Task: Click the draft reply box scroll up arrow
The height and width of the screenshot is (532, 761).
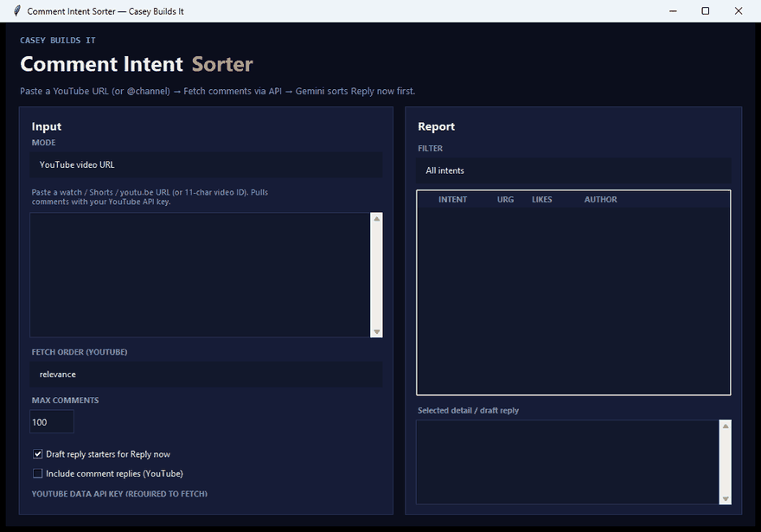Action: [726, 426]
